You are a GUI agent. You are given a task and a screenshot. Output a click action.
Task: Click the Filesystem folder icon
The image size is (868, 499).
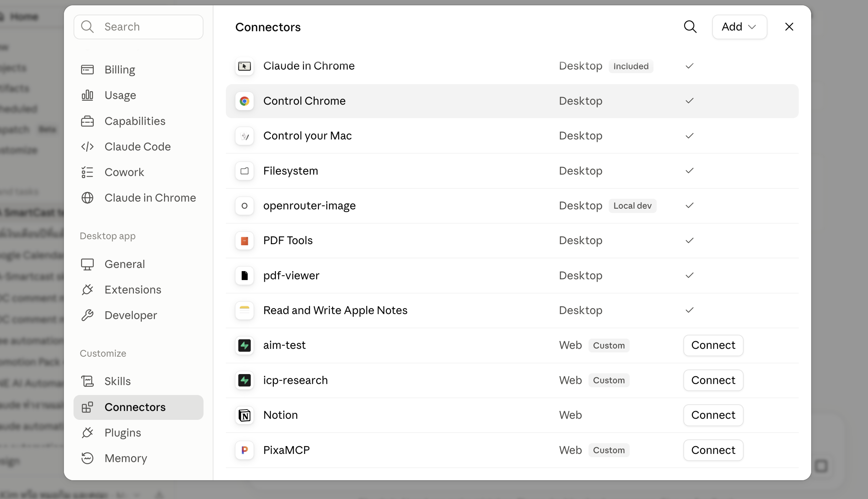[x=244, y=171]
